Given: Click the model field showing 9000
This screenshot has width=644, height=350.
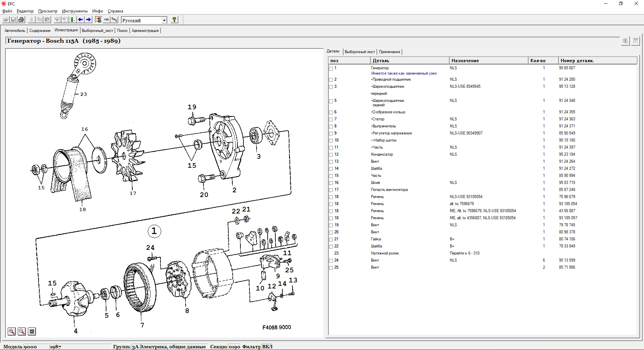Looking at the screenshot, I should point(36,347).
